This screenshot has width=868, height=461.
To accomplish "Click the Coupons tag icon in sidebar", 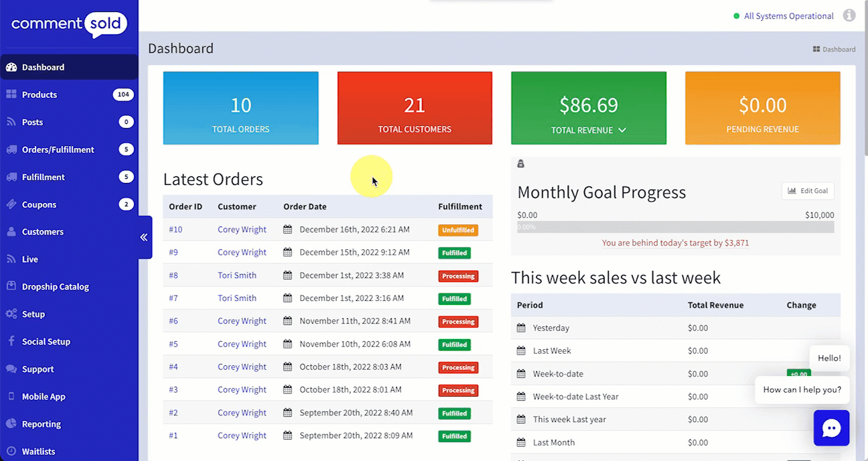I will pyautogui.click(x=11, y=204).
